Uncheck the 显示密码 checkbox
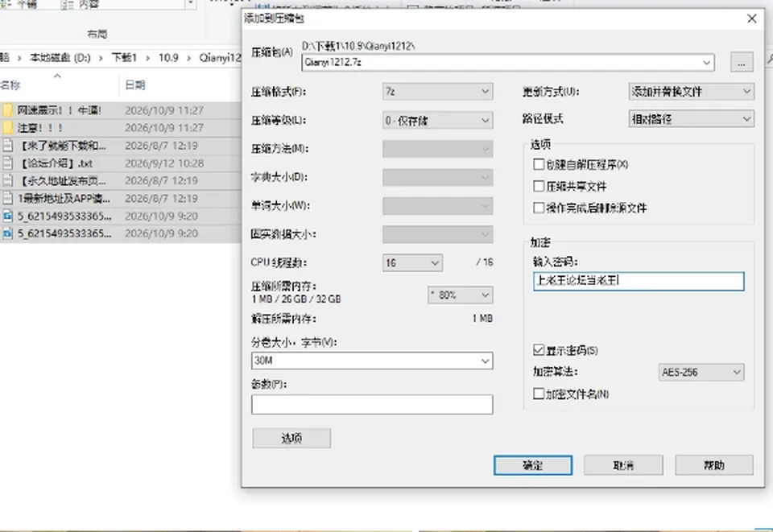The height and width of the screenshot is (532, 773). (539, 350)
